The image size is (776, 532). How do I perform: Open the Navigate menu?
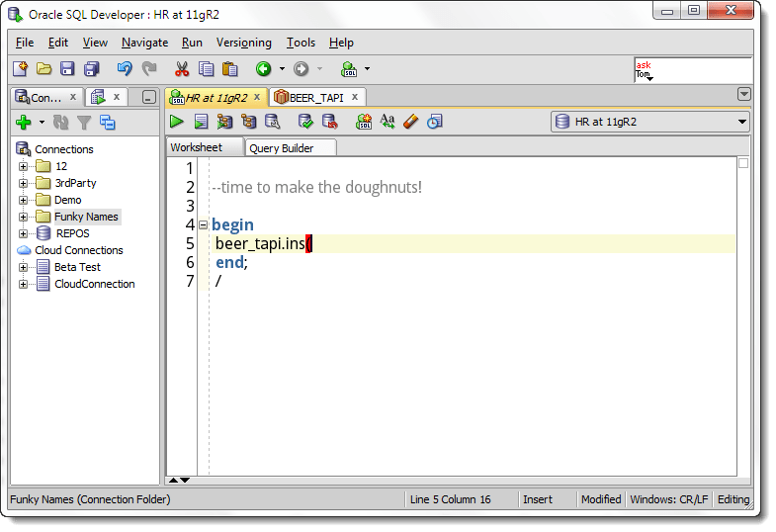click(144, 43)
